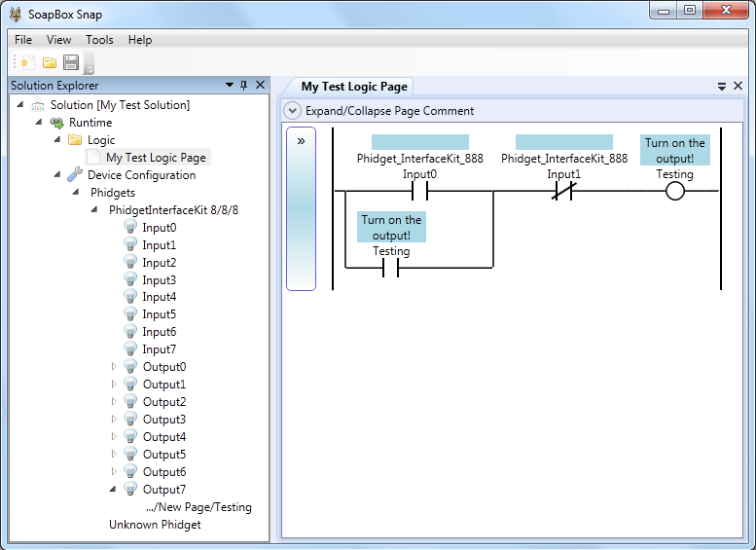Open the Tools menu
756x550 pixels.
pos(99,40)
